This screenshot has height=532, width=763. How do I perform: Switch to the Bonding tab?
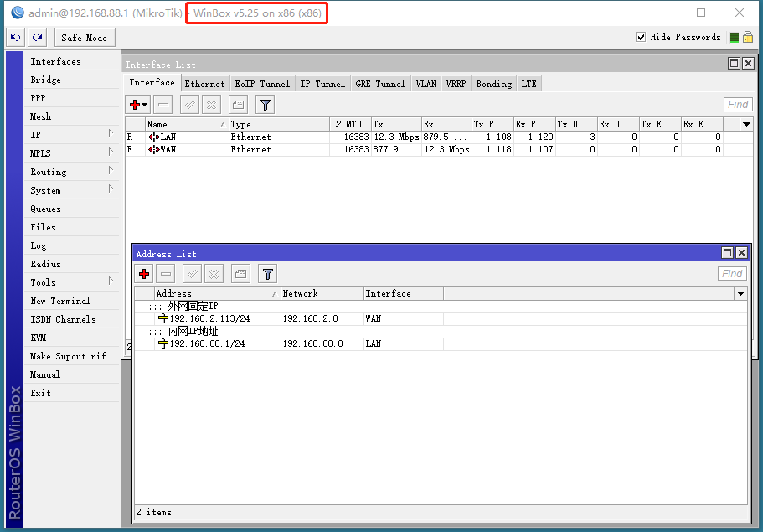494,84
